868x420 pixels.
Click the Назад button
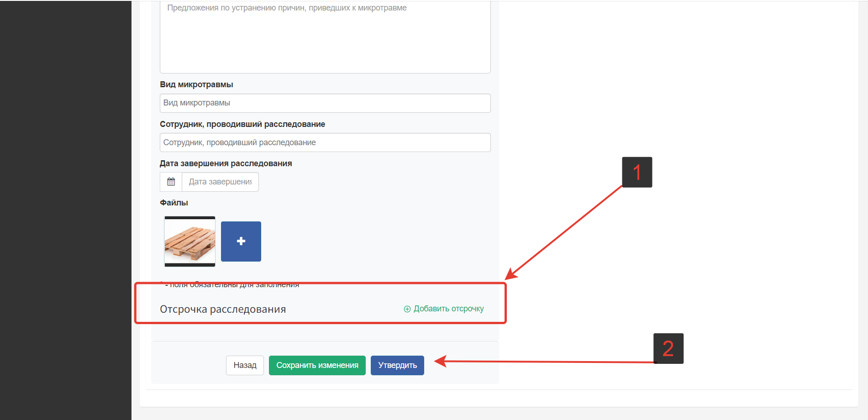(x=245, y=365)
